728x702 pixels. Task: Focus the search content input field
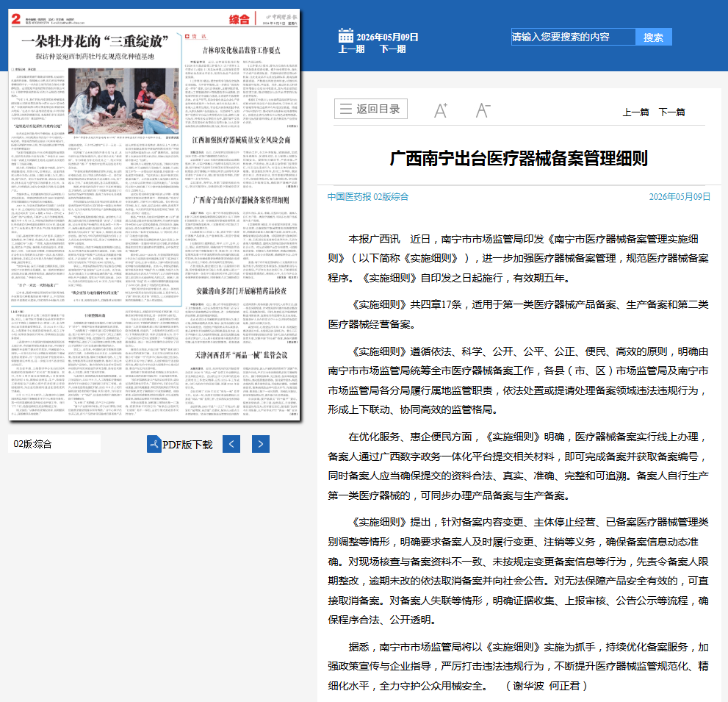(573, 37)
